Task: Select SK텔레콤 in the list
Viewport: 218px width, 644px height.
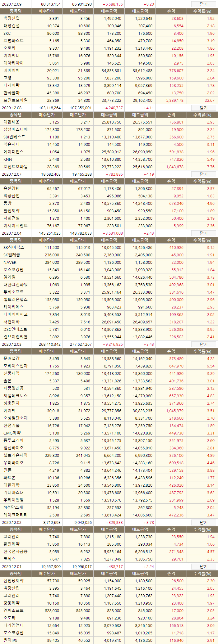Action: [12, 255]
